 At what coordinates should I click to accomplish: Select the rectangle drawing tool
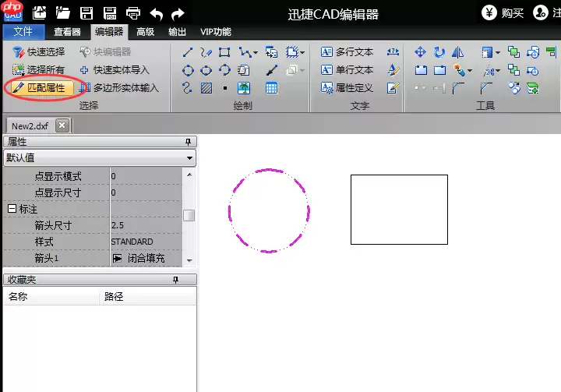tap(224, 52)
